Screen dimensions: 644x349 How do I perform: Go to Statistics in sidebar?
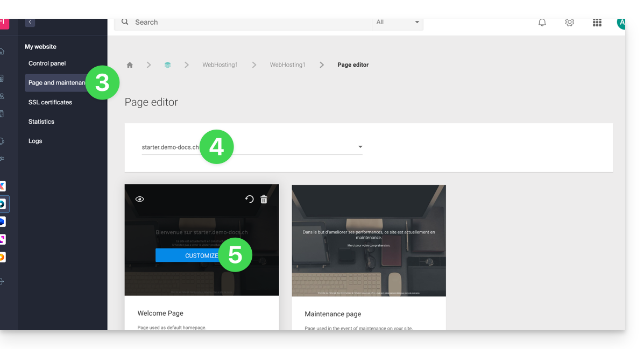(x=41, y=122)
